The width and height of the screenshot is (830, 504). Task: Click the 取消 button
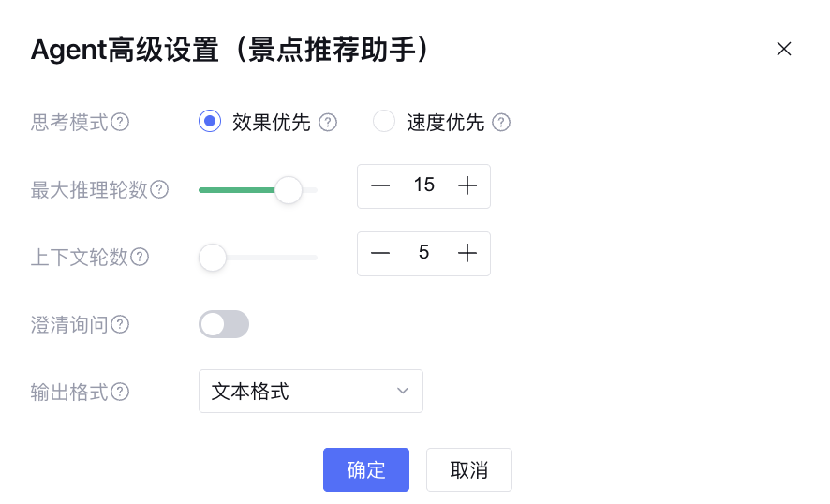(469, 469)
